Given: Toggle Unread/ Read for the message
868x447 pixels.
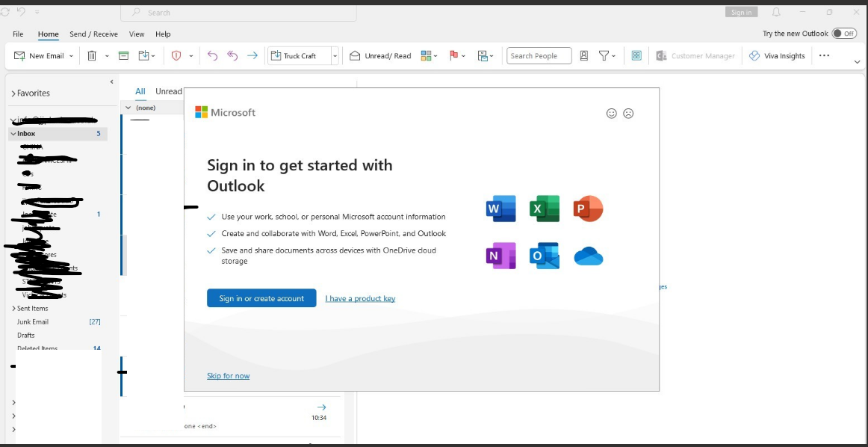Looking at the screenshot, I should pyautogui.click(x=380, y=56).
